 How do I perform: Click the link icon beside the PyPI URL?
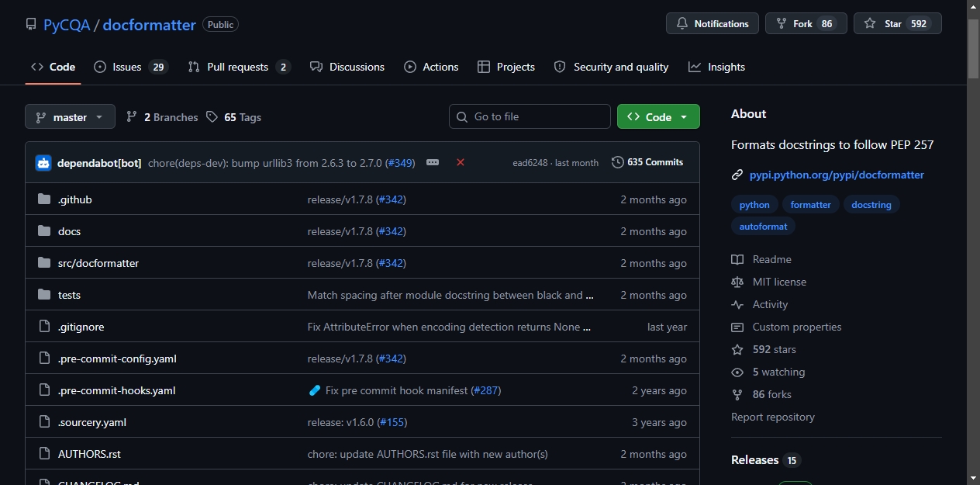pos(737,175)
